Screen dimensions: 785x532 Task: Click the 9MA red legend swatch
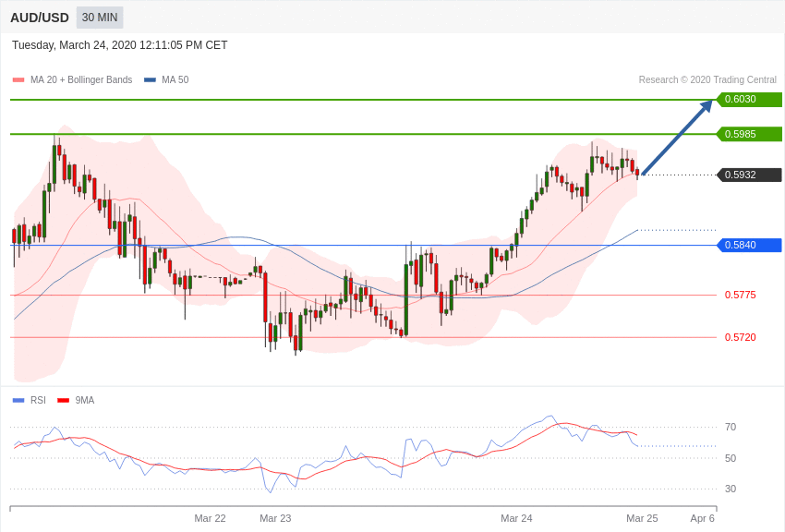(x=64, y=400)
